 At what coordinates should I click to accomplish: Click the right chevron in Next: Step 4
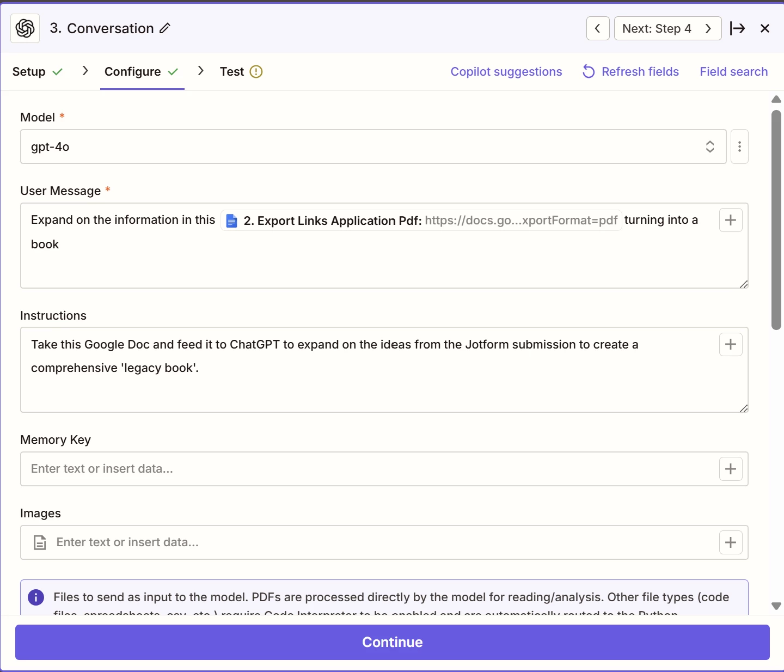point(708,28)
